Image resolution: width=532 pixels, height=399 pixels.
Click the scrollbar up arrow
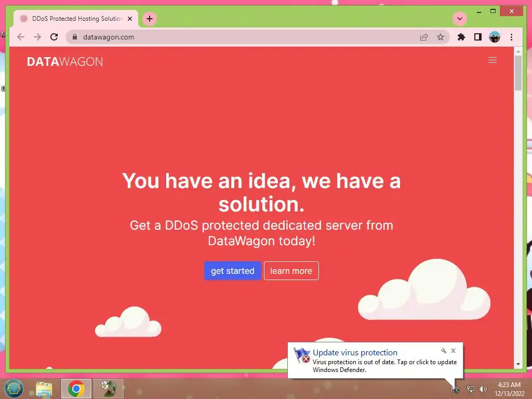coord(518,51)
